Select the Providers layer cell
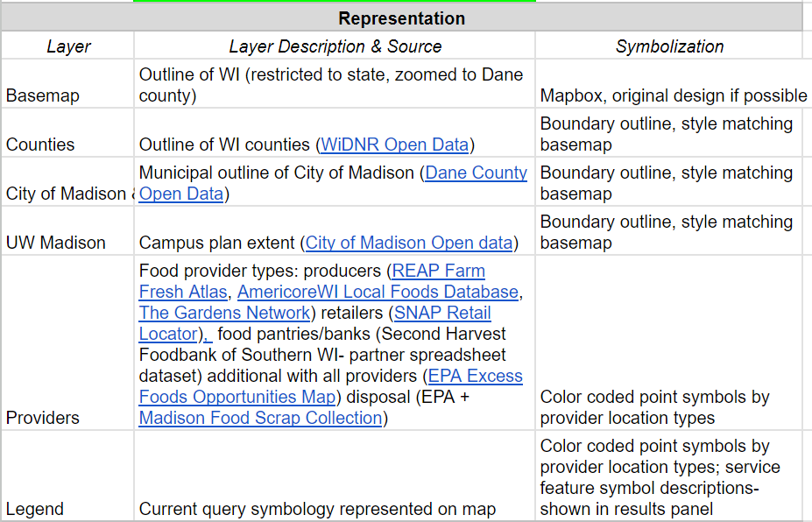The height and width of the screenshot is (522, 812). (x=67, y=342)
